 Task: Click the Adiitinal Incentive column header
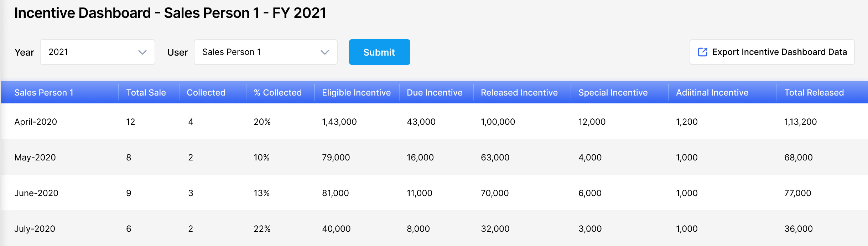pyautogui.click(x=712, y=93)
